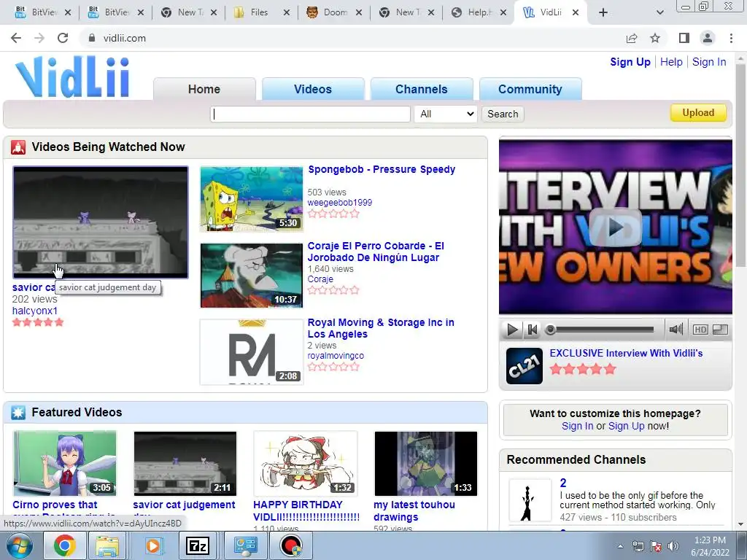Open Spongebob - Pressure Speedy video link
The width and height of the screenshot is (747, 560).
pos(382,169)
